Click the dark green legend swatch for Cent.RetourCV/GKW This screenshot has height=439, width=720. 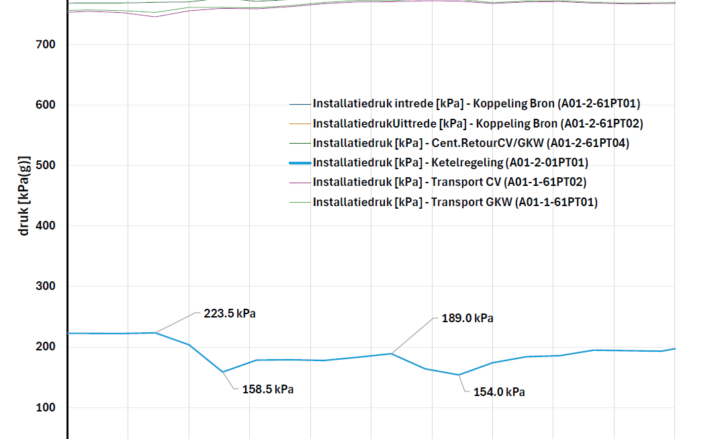pos(300,144)
